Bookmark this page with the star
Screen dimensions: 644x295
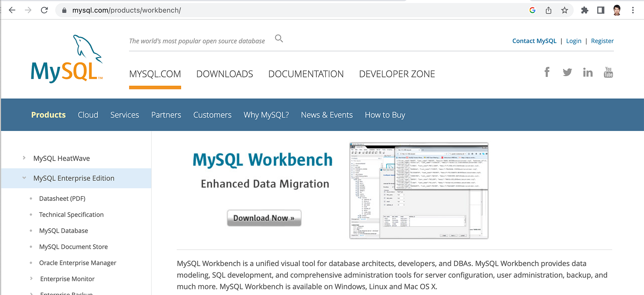[565, 10]
